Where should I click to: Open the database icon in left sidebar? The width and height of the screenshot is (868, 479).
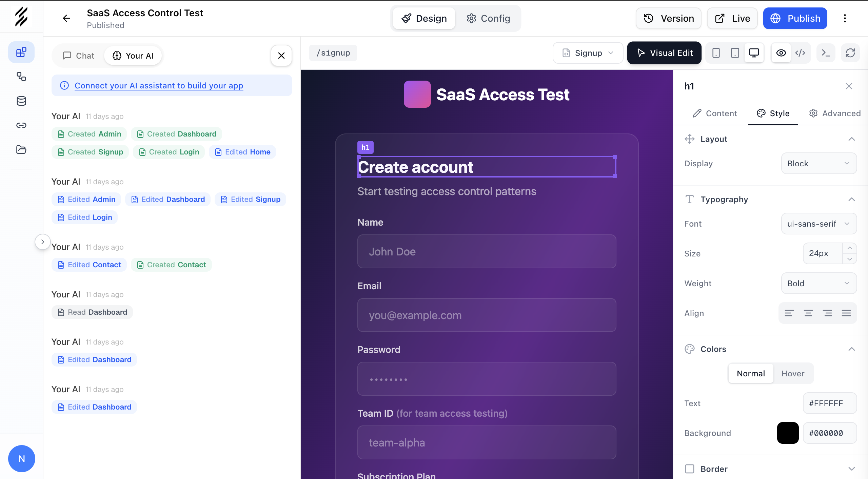[21, 101]
